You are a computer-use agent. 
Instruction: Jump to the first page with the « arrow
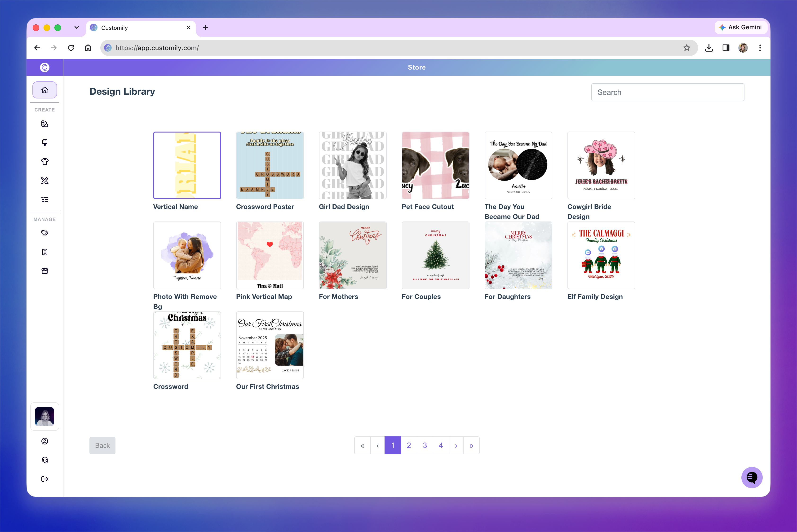tap(362, 445)
